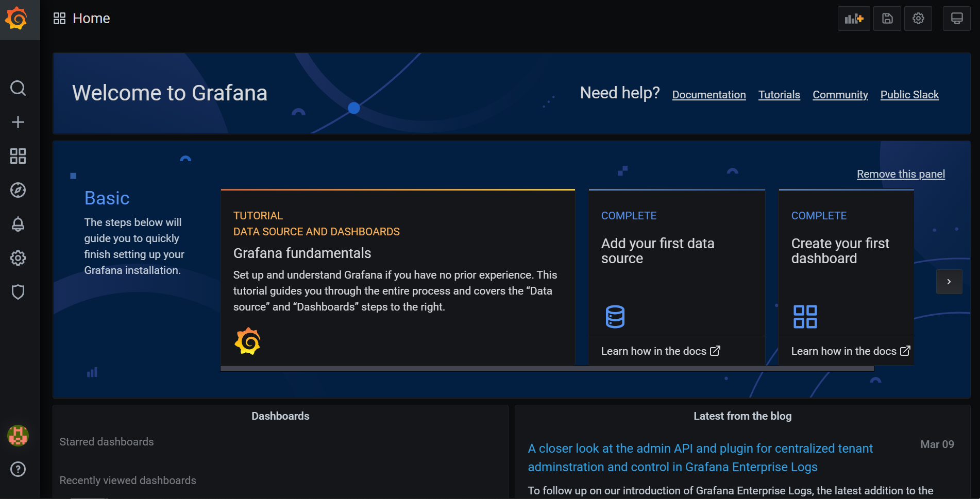Viewport: 980px width, 499px height.
Task: Open the Server Admin shield icon
Action: [x=18, y=292]
